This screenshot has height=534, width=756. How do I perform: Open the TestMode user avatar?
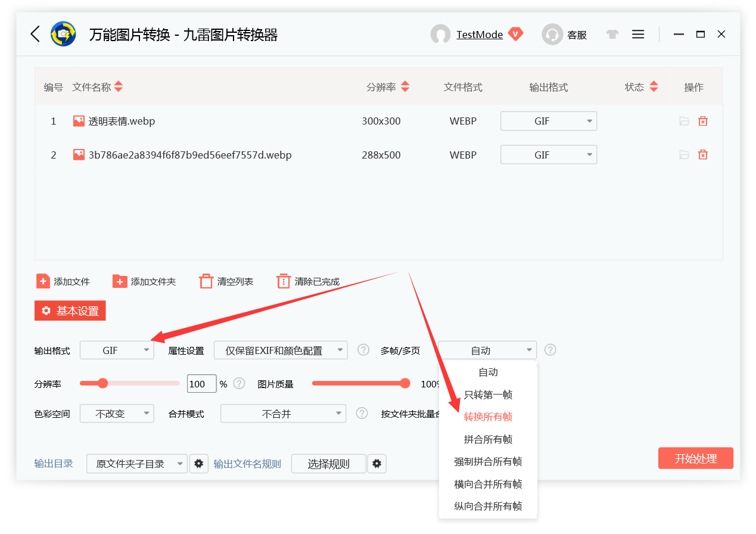[440, 35]
